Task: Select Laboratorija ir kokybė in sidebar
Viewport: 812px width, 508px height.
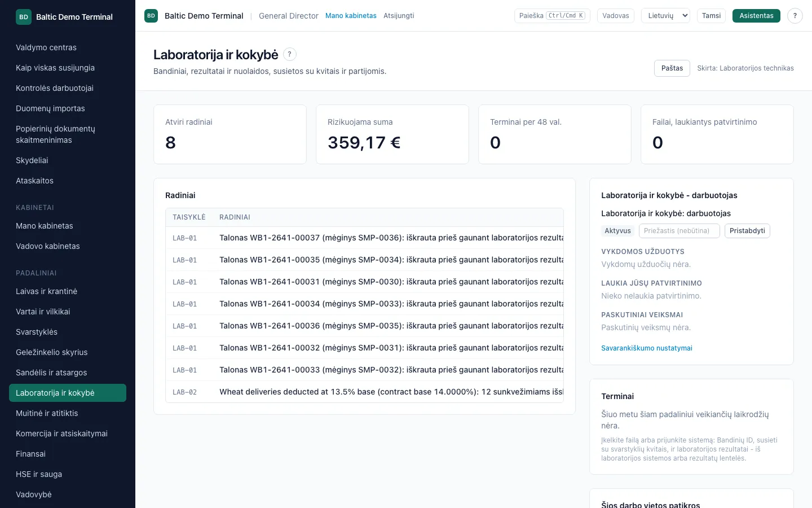Action: click(68, 393)
